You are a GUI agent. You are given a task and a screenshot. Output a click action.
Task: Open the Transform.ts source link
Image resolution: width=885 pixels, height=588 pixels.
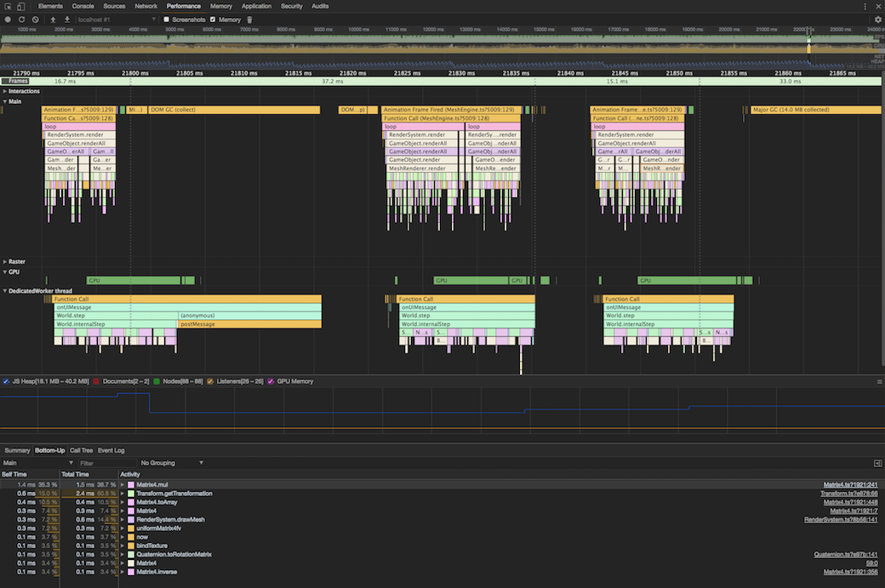pyautogui.click(x=849, y=494)
